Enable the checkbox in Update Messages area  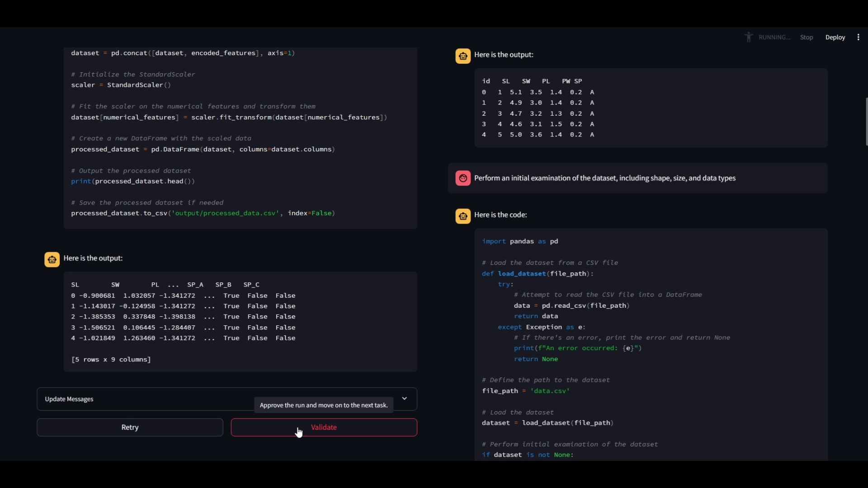404,398
